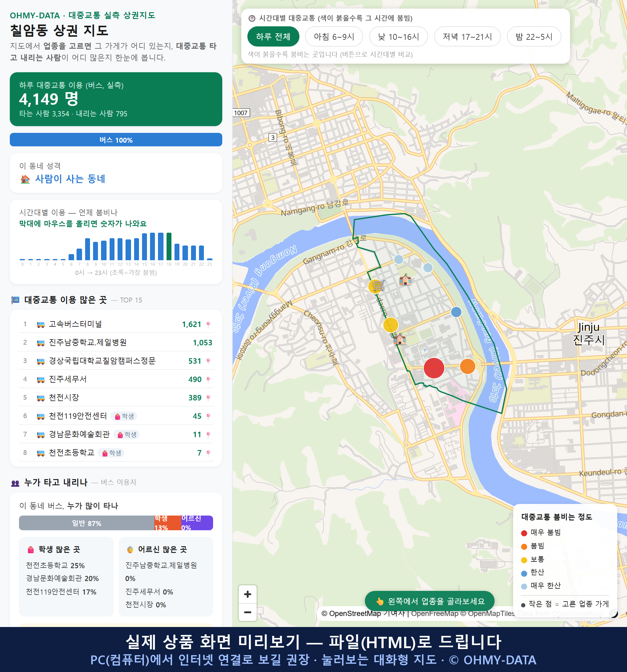Click the bus icon beside 경상국립대학교칠암캠퍼스정문
The width and height of the screenshot is (627, 672).
pyautogui.click(x=40, y=361)
